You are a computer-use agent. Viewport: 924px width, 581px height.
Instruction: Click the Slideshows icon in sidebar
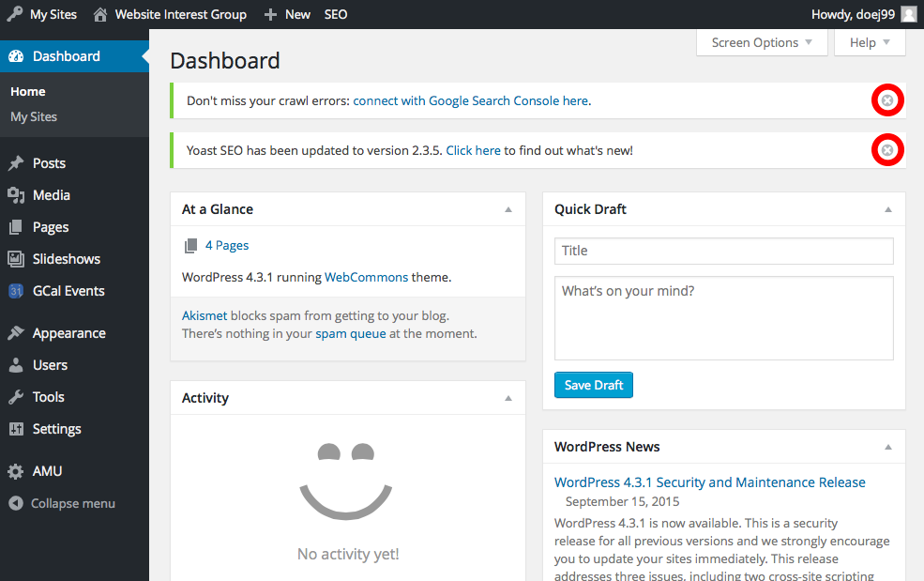[x=16, y=259]
